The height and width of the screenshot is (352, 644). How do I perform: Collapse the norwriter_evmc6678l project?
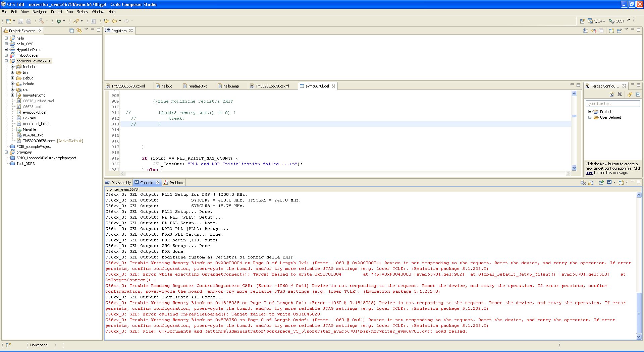(6, 61)
